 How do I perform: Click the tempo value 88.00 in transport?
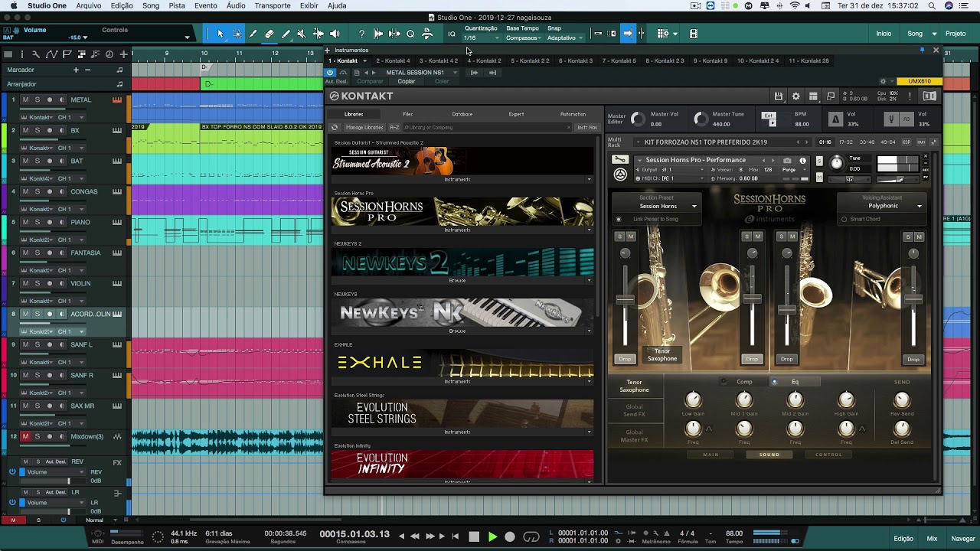734,533
